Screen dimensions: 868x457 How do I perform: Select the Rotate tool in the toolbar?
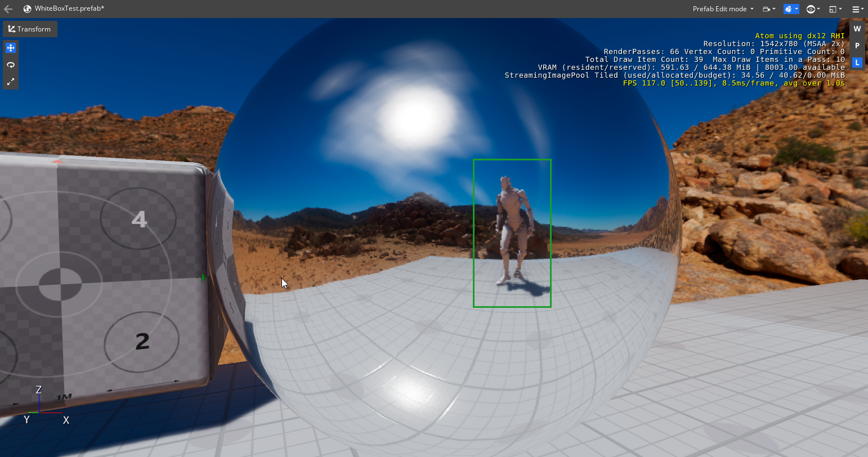pyautogui.click(x=11, y=65)
